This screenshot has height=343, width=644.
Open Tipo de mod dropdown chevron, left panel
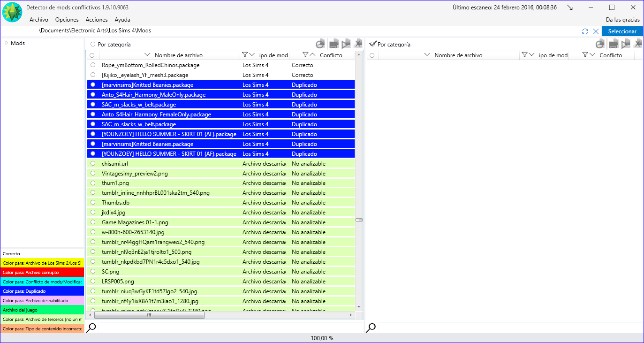pyautogui.click(x=252, y=55)
